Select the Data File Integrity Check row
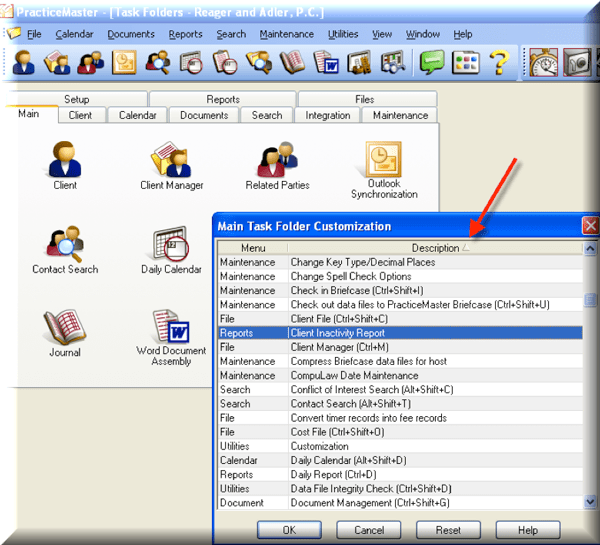 400,488
